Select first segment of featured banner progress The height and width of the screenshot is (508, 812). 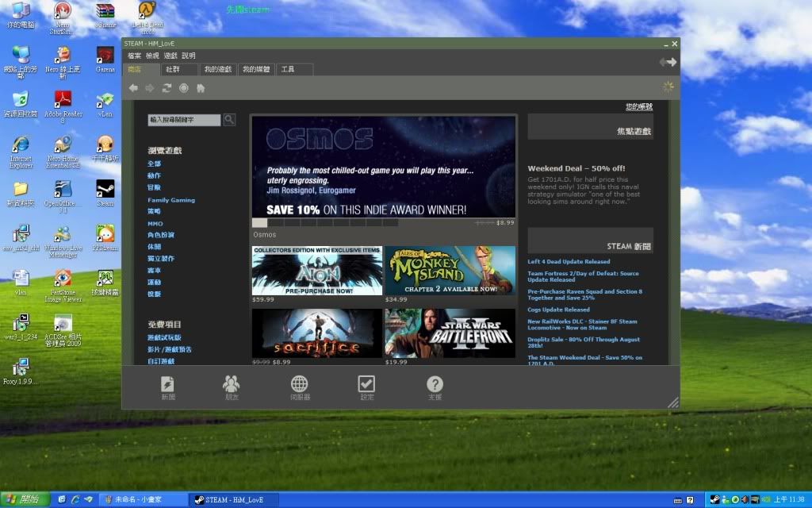click(x=260, y=222)
